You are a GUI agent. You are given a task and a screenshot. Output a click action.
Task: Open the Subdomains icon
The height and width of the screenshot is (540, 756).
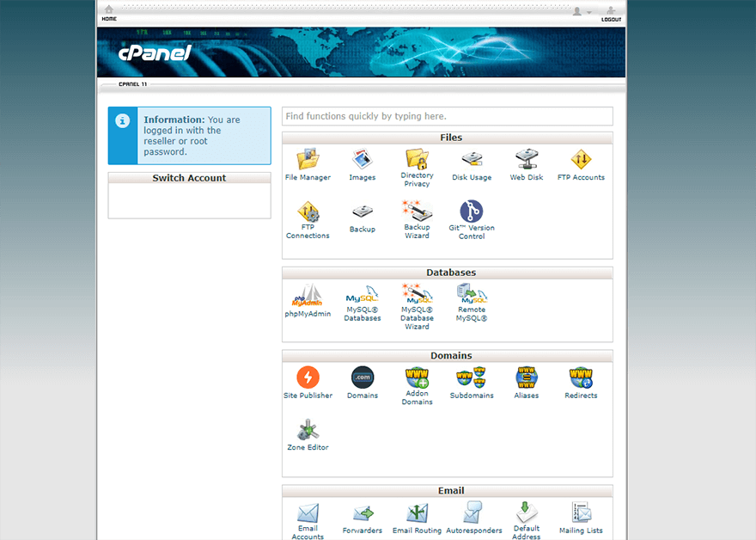tap(472, 377)
